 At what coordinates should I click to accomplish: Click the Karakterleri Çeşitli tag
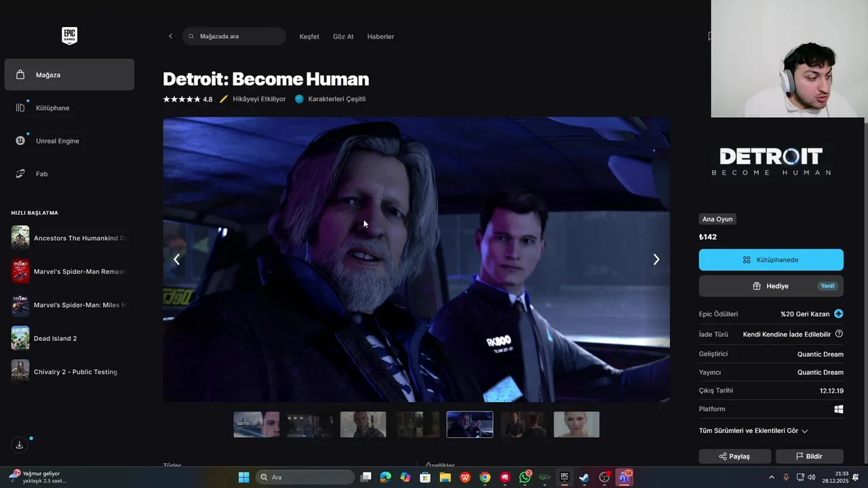click(330, 99)
